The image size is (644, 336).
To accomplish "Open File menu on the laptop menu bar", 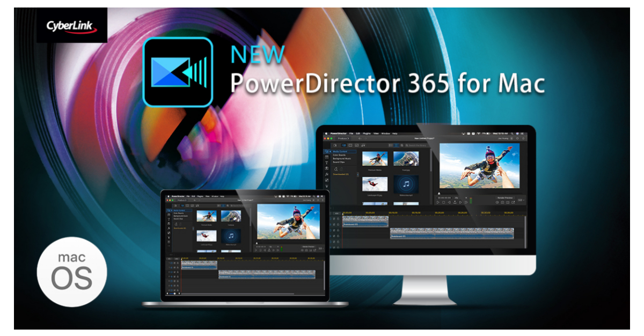I will tap(187, 197).
